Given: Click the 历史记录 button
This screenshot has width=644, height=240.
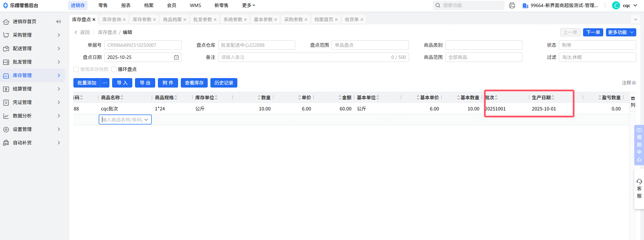Looking at the screenshot, I should click(x=224, y=83).
